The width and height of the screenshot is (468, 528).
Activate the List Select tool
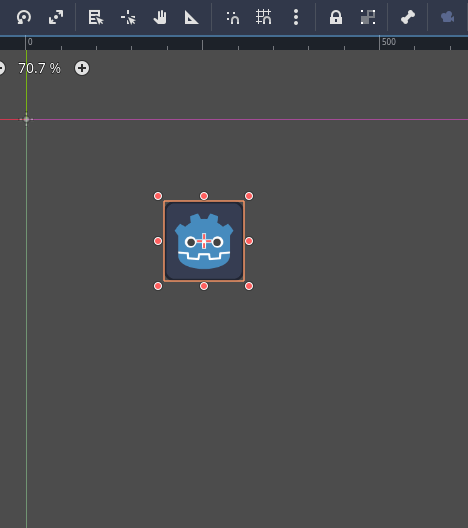click(96, 17)
